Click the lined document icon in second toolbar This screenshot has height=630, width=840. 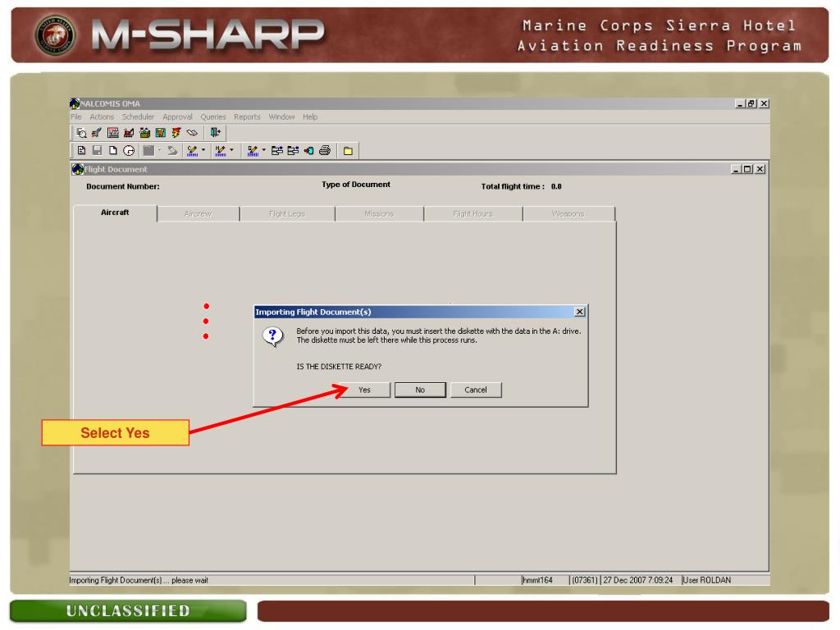click(x=81, y=151)
